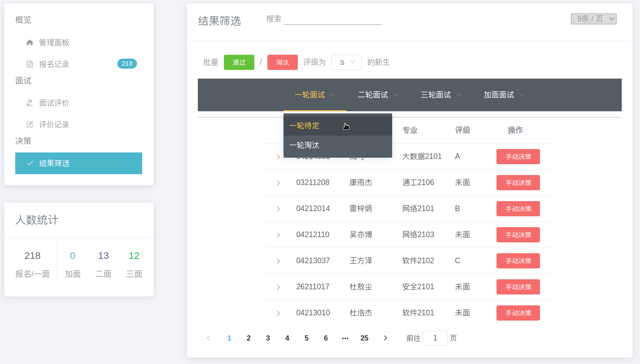The width and height of the screenshot is (640, 364).
Task: Expand row for student 26211017
Action: (278, 287)
